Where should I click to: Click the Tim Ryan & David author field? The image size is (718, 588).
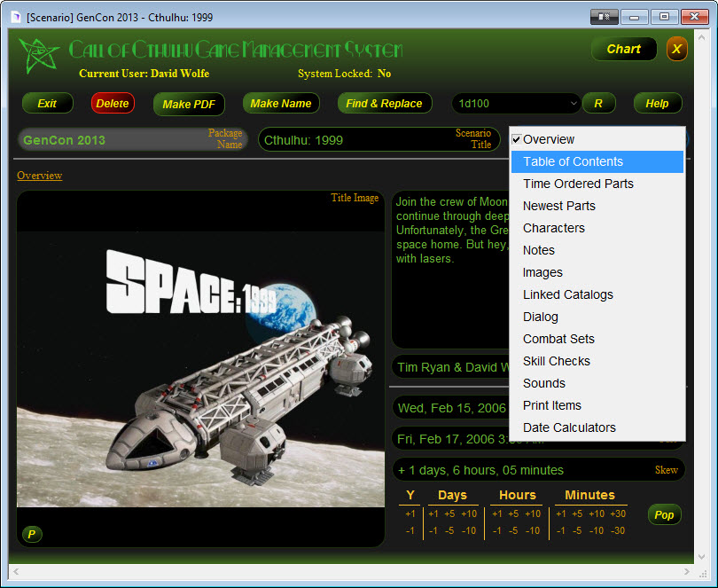pos(451,367)
